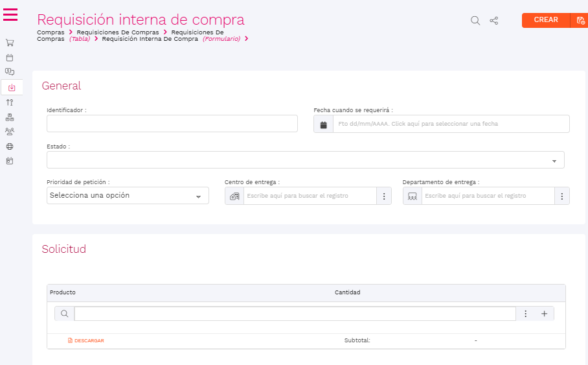Open Departamento de entrega options menu

pos(562,196)
